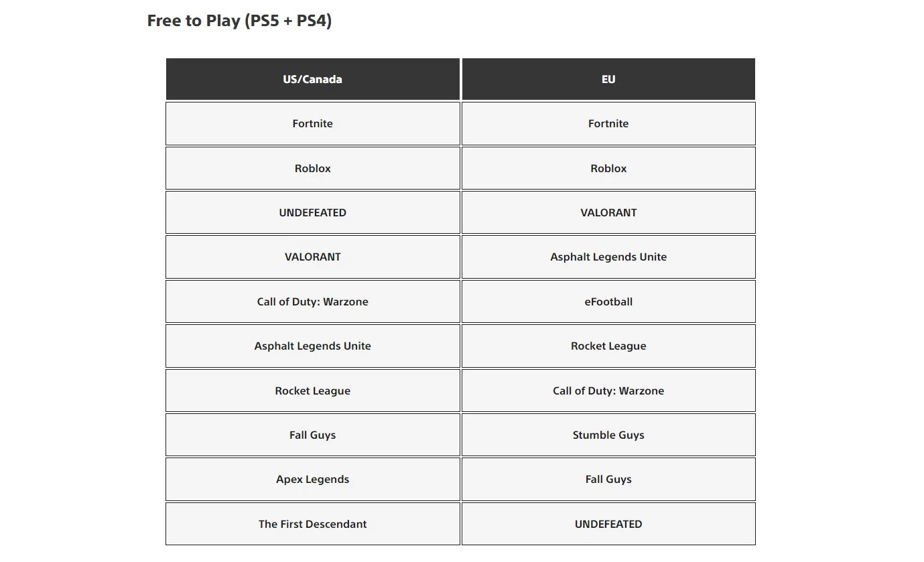
Task: Select Rocket League in the EU column
Action: (608, 346)
